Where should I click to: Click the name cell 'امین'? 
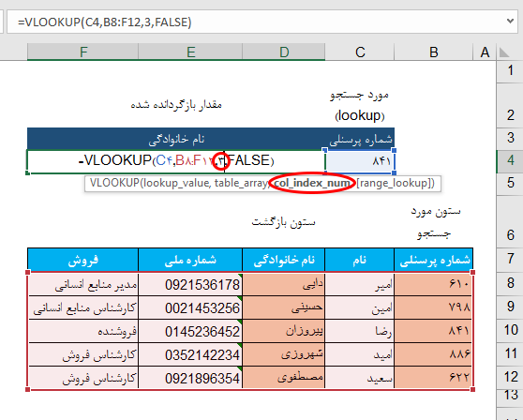(360, 307)
